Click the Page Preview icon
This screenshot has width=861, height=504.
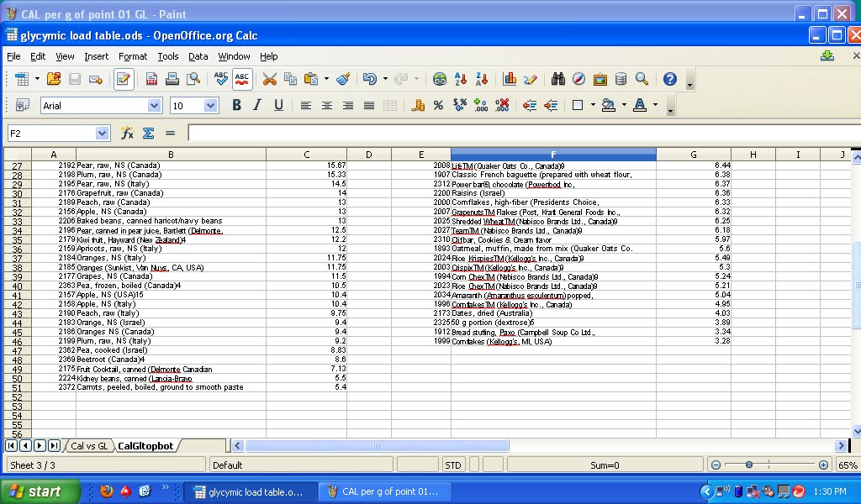click(193, 79)
